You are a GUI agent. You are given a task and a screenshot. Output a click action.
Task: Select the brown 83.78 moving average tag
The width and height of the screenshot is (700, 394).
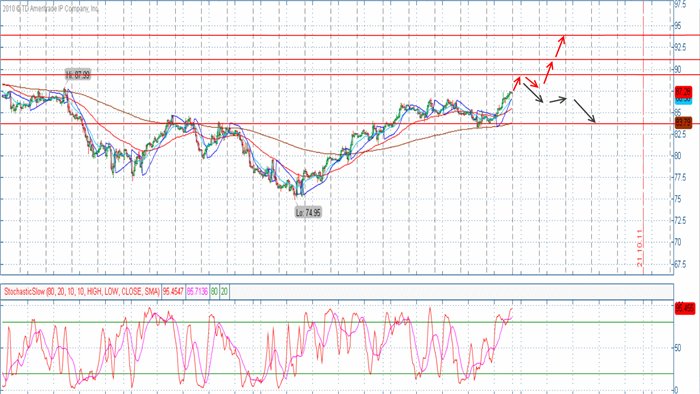click(x=683, y=122)
